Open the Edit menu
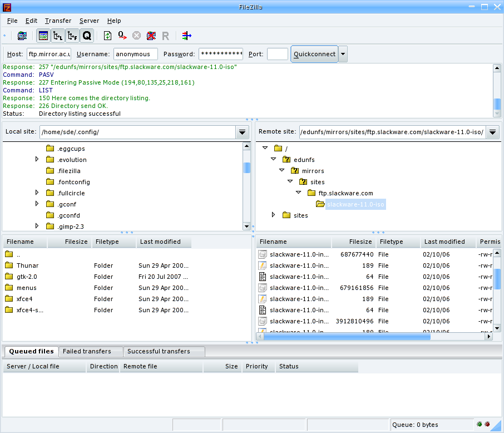Image resolution: width=504 pixels, height=433 pixels. click(31, 21)
